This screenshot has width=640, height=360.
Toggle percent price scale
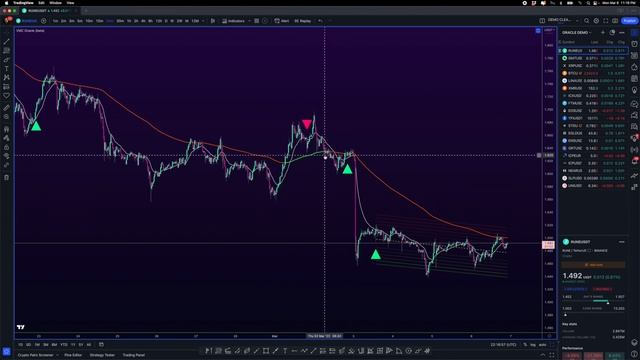click(x=525, y=345)
